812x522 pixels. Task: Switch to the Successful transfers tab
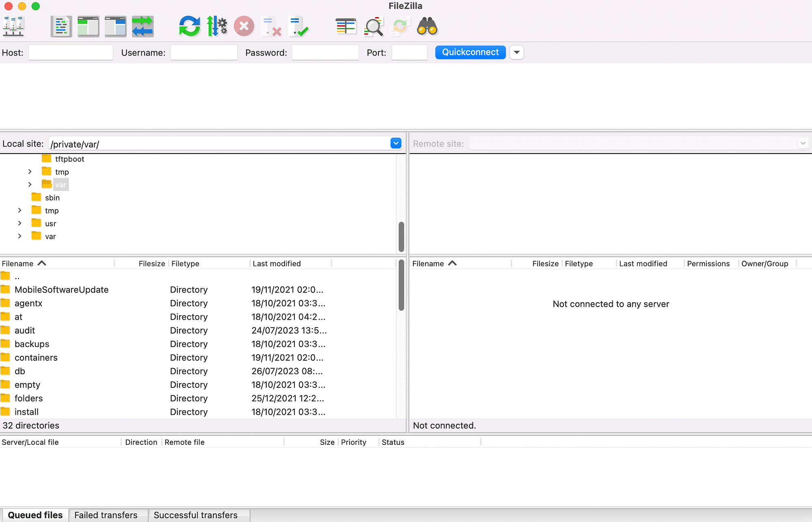point(195,514)
